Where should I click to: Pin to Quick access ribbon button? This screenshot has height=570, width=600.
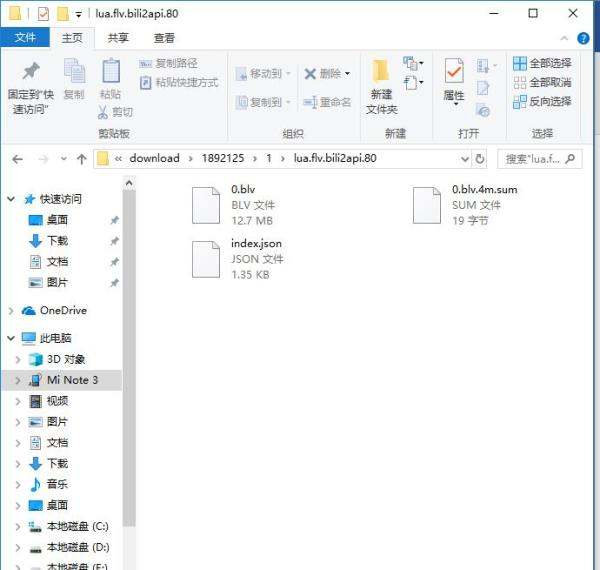tap(31, 88)
